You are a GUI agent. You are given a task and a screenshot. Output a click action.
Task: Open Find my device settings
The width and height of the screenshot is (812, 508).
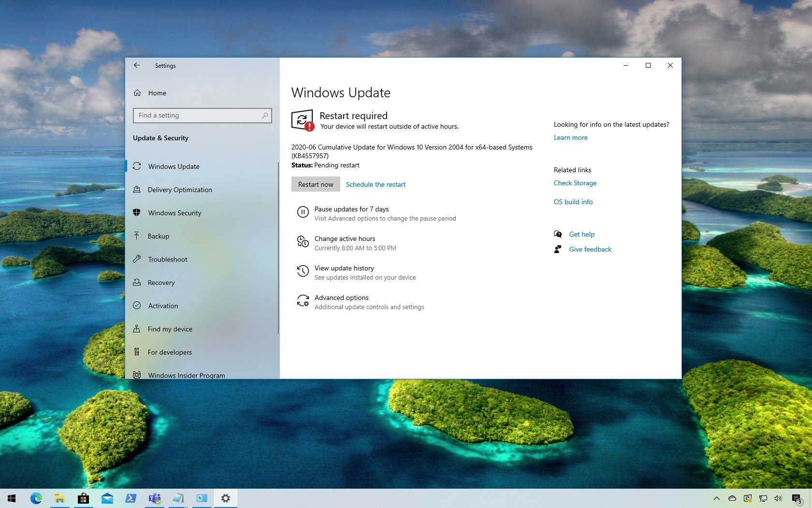click(x=202, y=329)
